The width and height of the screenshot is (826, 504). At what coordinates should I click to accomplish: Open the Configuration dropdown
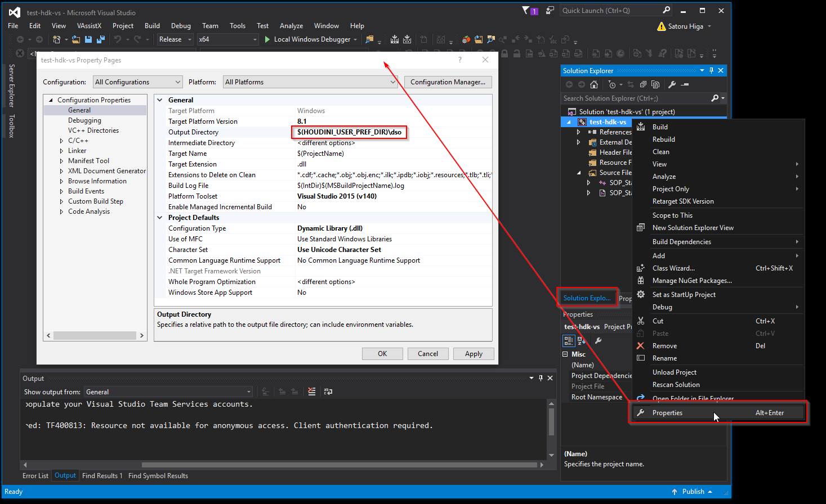click(x=138, y=82)
